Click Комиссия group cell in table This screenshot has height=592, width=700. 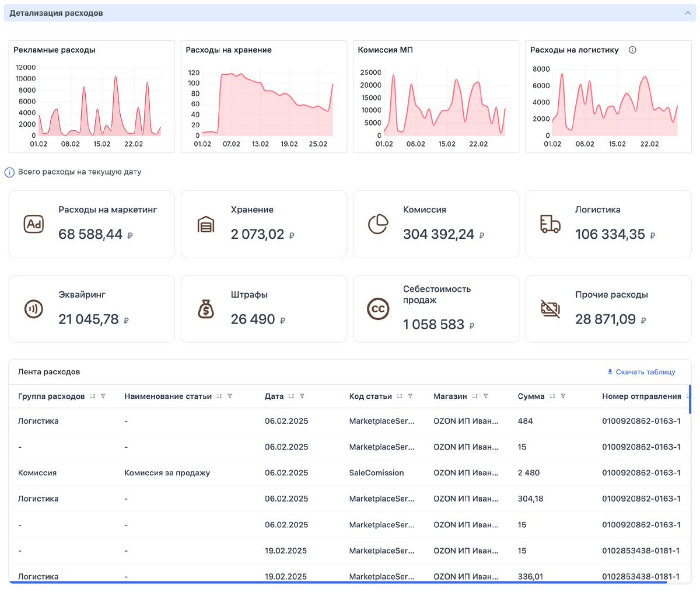click(37, 473)
